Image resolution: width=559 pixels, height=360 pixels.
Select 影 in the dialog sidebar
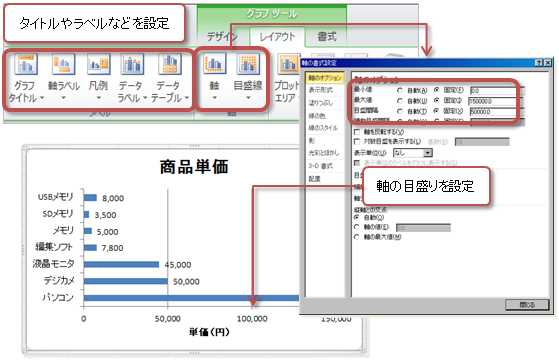click(312, 141)
